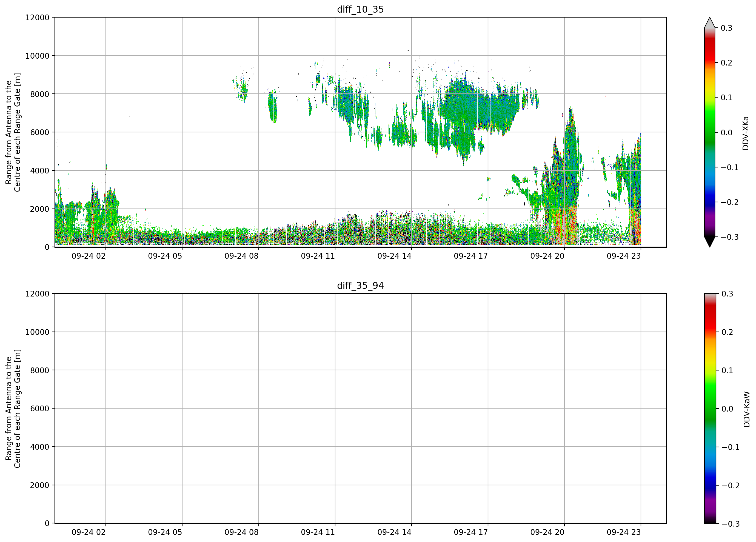The height and width of the screenshot is (542, 756).
Task: Click the 09-24 20 x-label of bottom plot
Action: [x=547, y=532]
